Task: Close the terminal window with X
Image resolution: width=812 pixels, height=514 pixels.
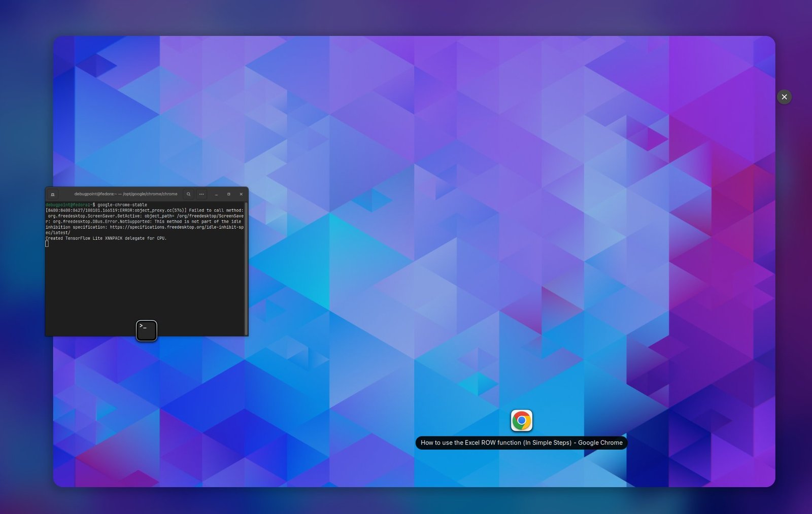Action: point(241,194)
